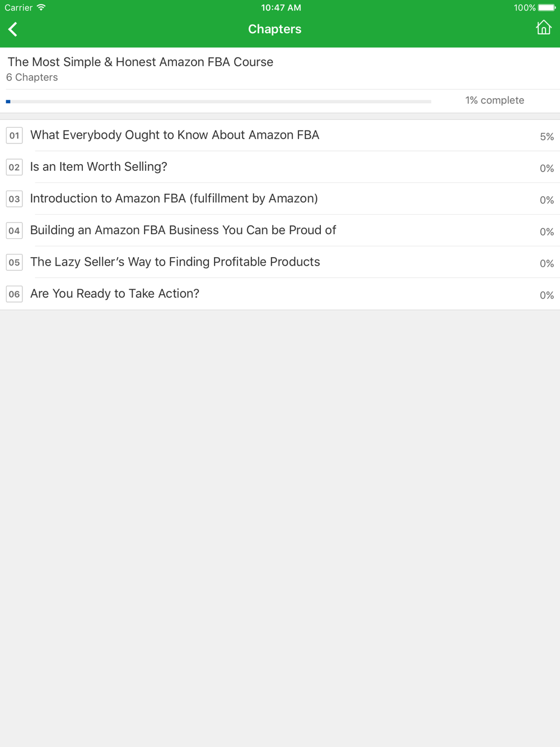Tap the "1% complete" label
The height and width of the screenshot is (747, 560).
(x=494, y=100)
